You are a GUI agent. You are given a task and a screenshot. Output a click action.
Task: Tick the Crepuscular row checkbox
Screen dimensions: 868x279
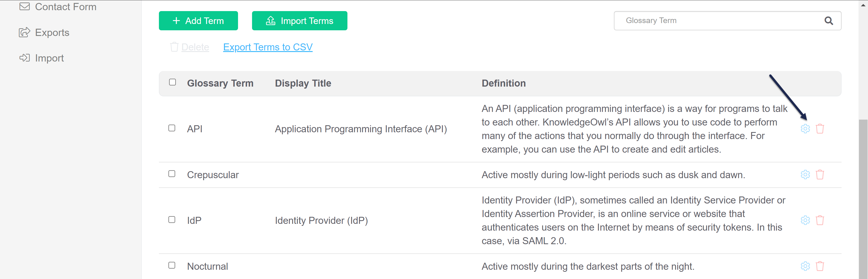(x=172, y=174)
